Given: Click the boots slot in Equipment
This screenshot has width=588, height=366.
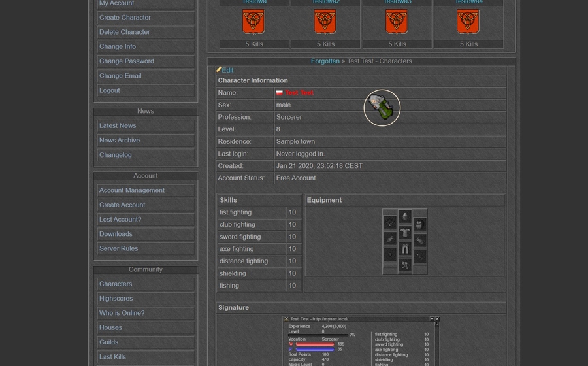Looking at the screenshot, I should click(x=405, y=265).
